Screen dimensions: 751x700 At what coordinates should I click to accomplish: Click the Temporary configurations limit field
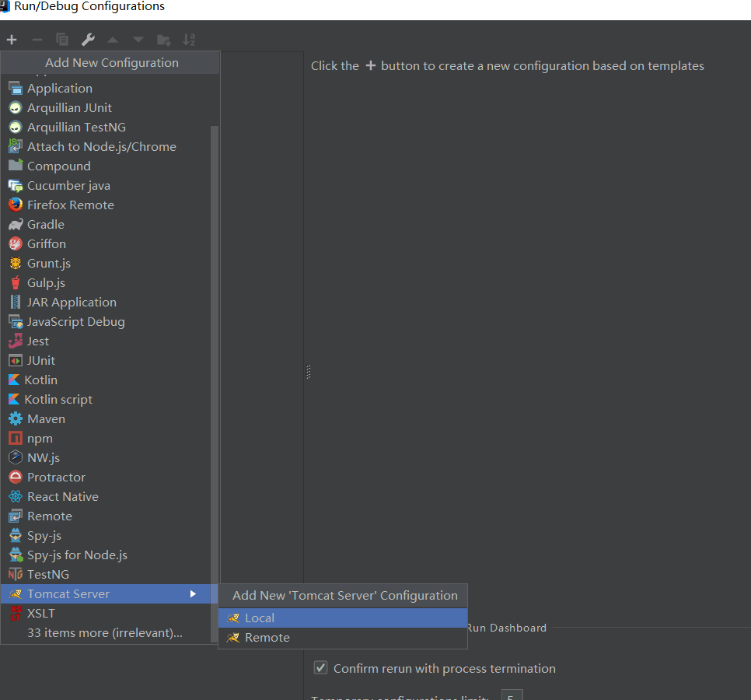512,695
